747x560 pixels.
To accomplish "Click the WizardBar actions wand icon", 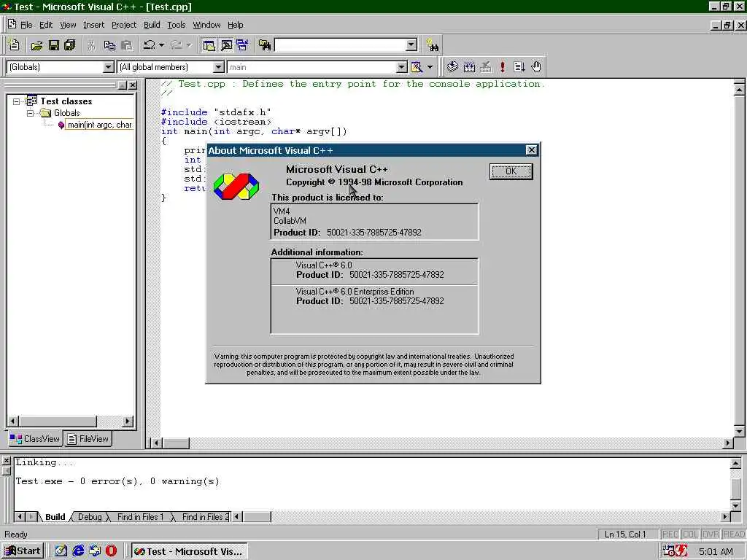I will (417, 67).
